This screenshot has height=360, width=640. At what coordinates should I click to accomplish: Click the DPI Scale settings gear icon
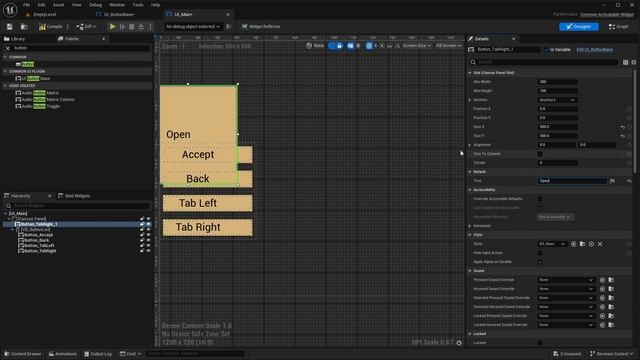point(459,343)
